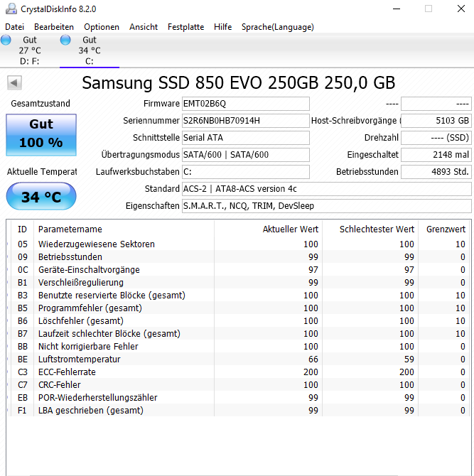Image resolution: width=474 pixels, height=476 pixels.
Task: Click the Gesamtzustand label
Action: (x=41, y=104)
